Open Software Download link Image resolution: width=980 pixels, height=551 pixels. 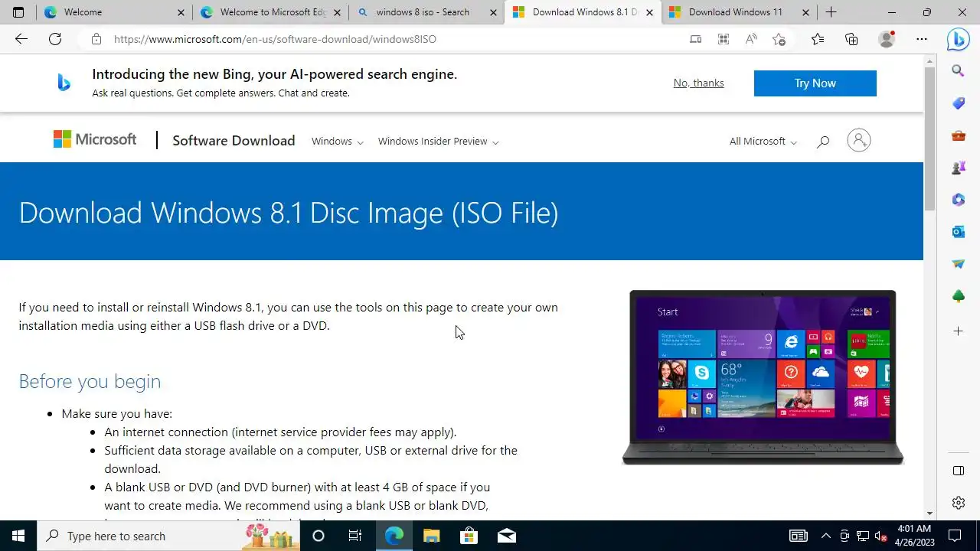234,141
